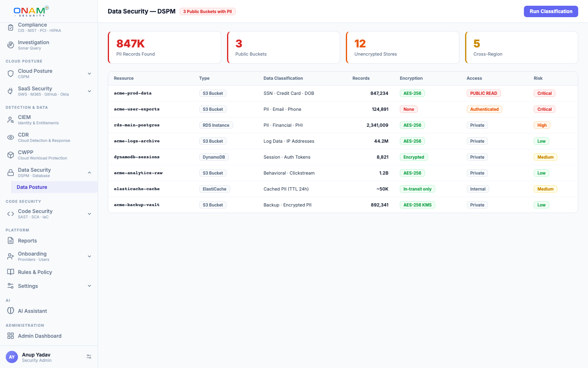The image size is (588, 368).
Task: Click the Encrypted badge for dynamodb-sessions
Action: tap(414, 157)
